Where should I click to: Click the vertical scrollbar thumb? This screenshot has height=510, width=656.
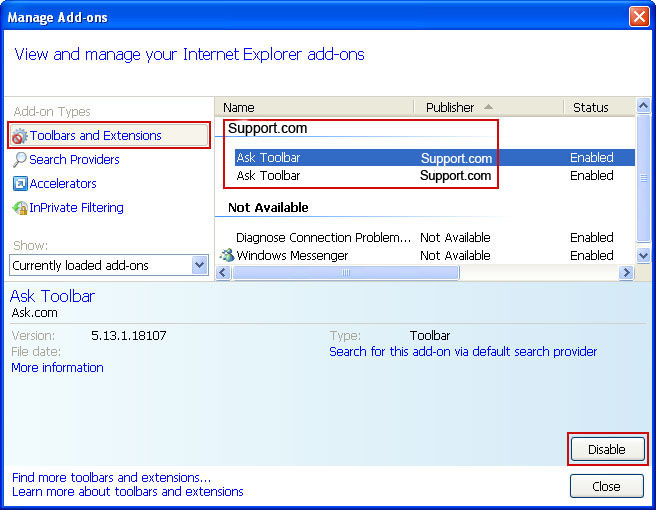coord(643,178)
